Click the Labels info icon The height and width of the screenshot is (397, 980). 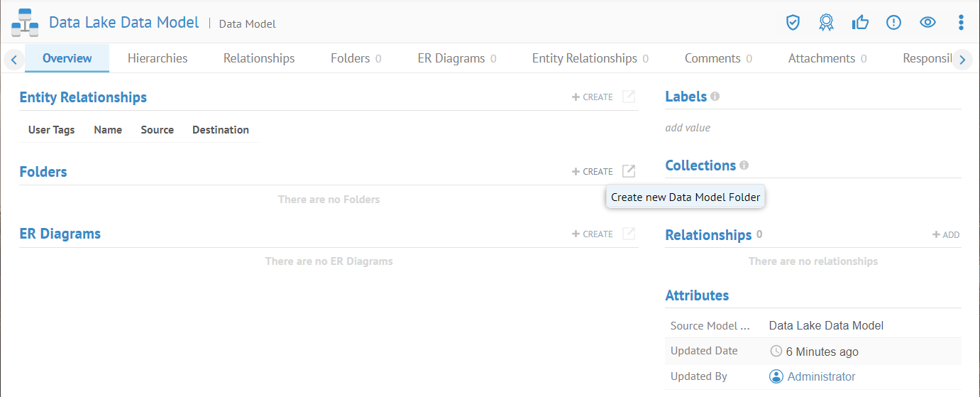coord(715,96)
